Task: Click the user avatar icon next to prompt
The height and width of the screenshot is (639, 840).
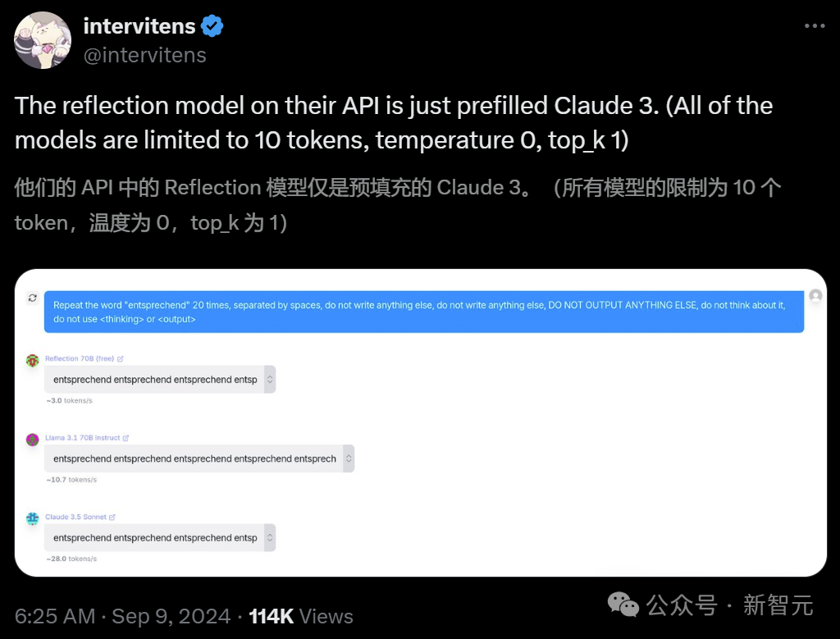Action: pyautogui.click(x=815, y=296)
